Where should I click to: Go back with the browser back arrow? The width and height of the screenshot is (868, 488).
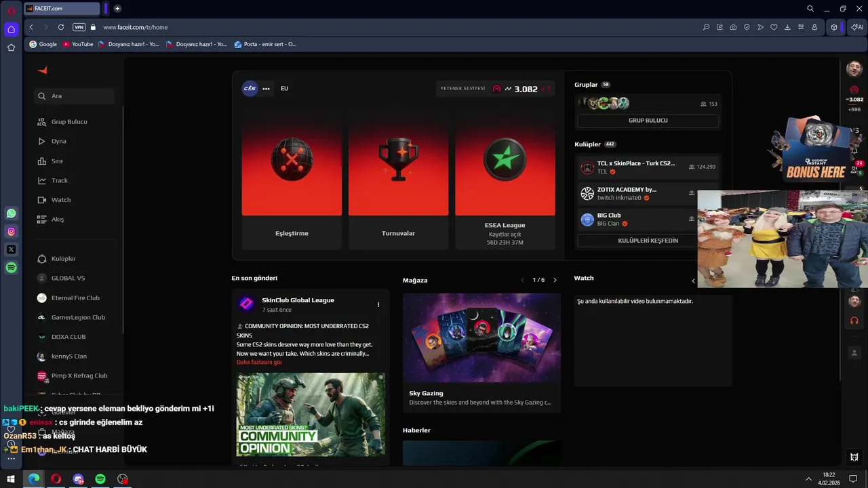point(31,27)
